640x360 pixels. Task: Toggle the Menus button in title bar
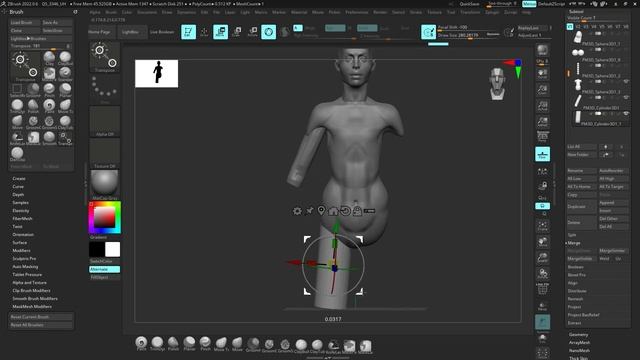click(x=529, y=4)
